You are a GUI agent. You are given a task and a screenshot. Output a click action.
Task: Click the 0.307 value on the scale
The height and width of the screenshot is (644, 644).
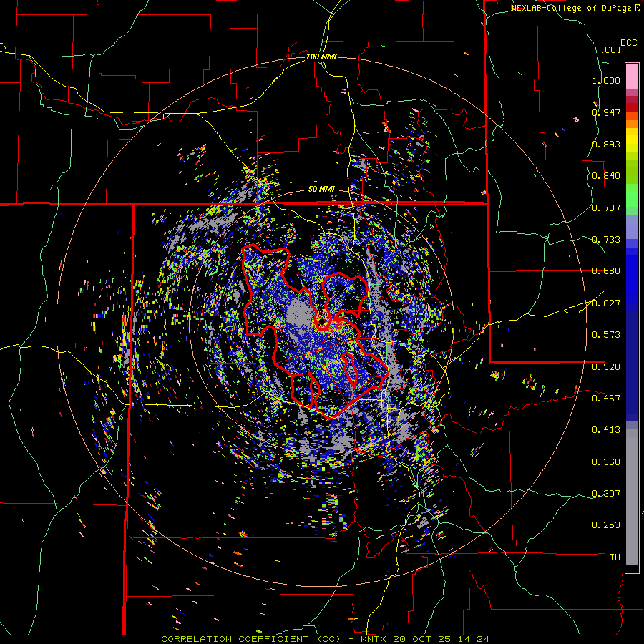pos(606,494)
